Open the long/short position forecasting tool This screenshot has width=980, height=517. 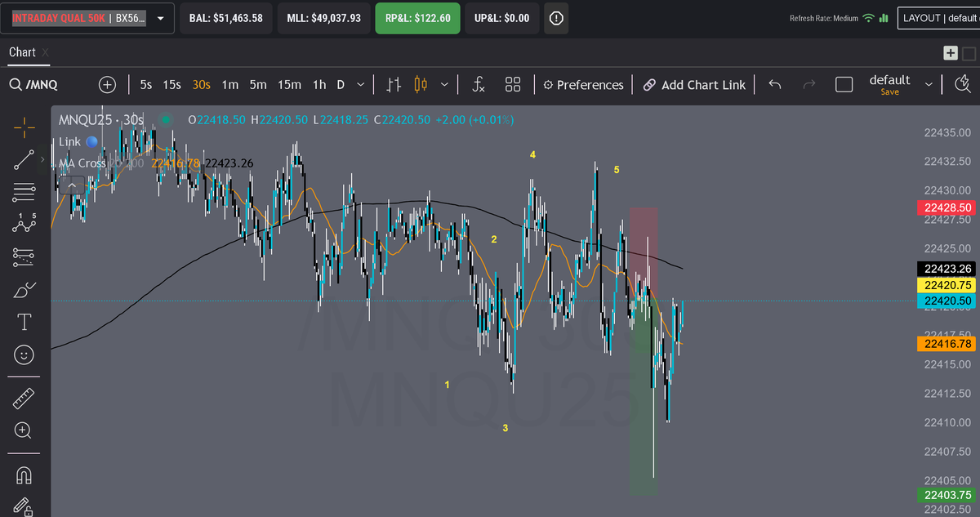(x=24, y=256)
